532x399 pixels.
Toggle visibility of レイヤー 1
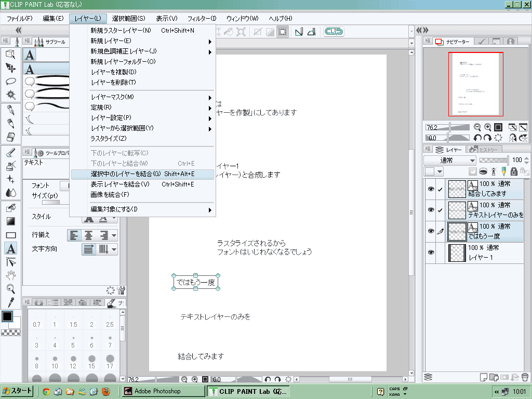pos(430,252)
